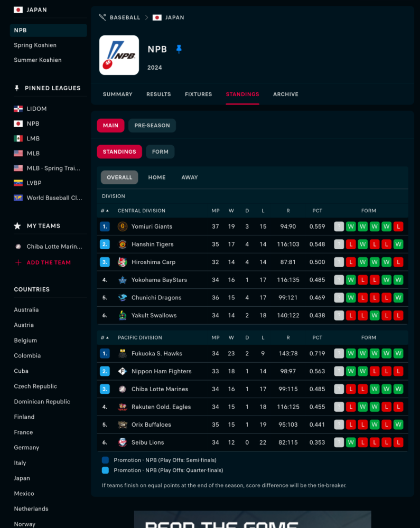Screen dimensions: 420x528
Task: Click Seibu Lions team name
Action: [x=147, y=442]
